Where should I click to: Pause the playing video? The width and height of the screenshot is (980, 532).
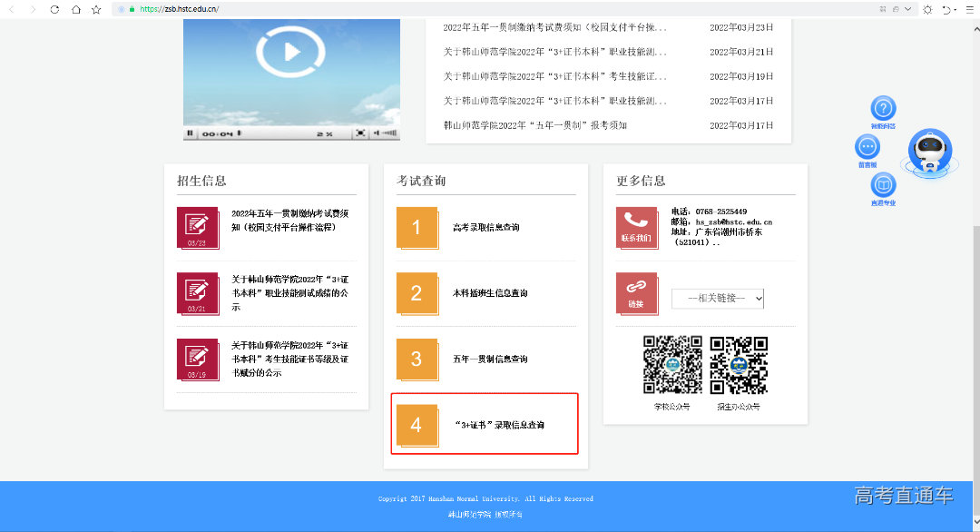[x=191, y=133]
